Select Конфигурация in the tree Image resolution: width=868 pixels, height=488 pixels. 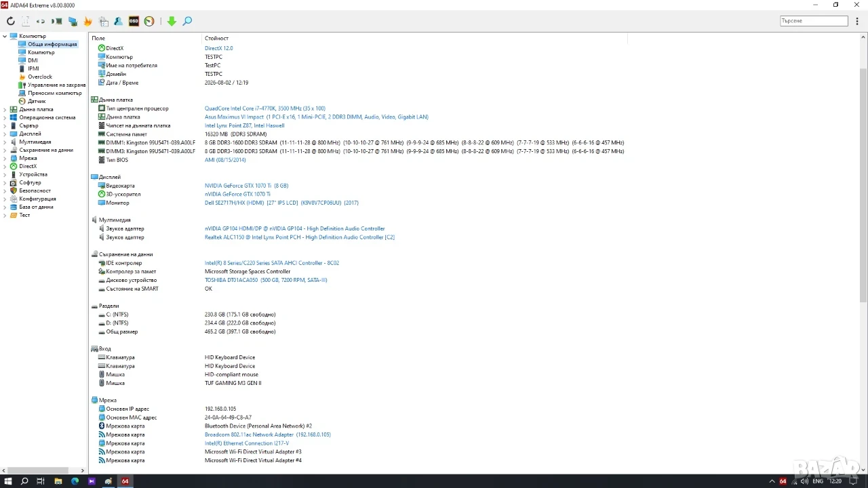click(37, 199)
